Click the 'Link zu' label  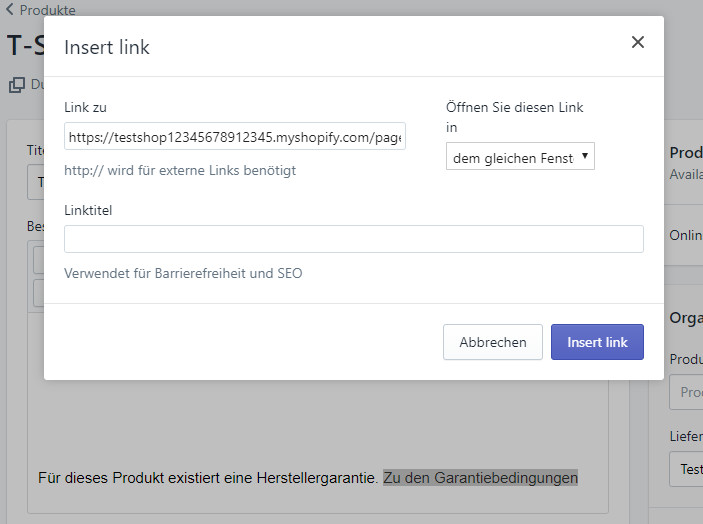click(85, 107)
